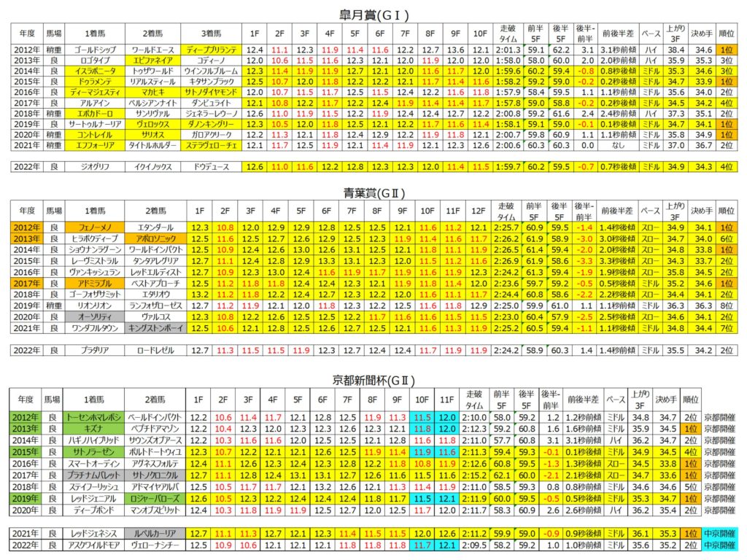
Task: Select the gray オーソリティ cell
Action: coord(92,318)
